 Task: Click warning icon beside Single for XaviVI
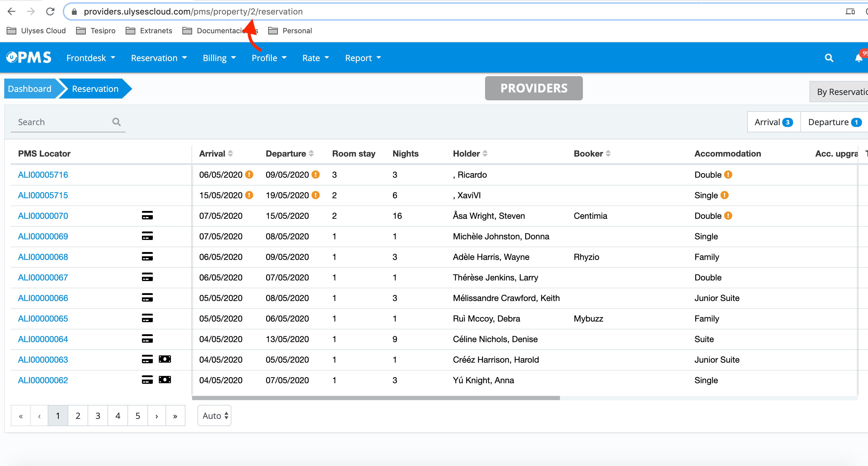point(725,195)
